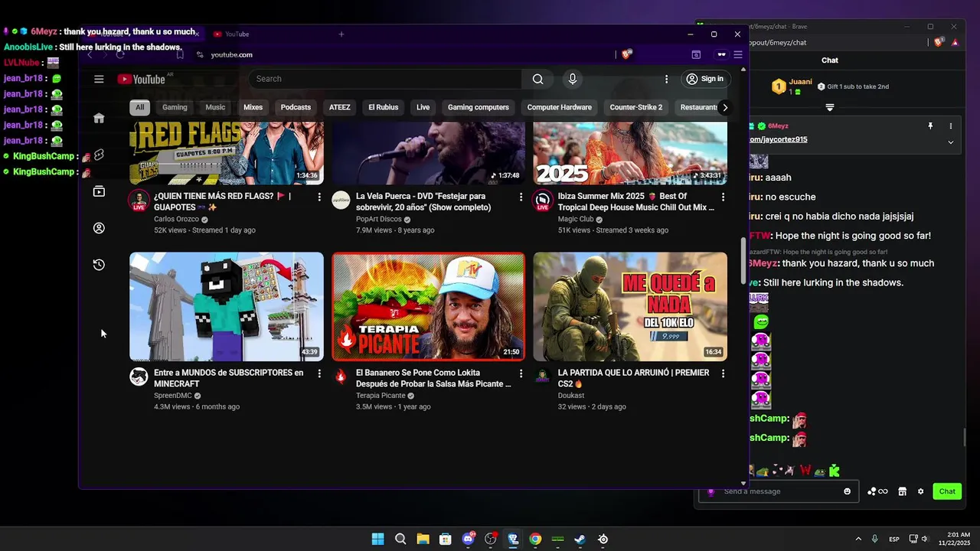980x551 pixels.
Task: Select the Computer Hardware chip
Action: (x=559, y=107)
